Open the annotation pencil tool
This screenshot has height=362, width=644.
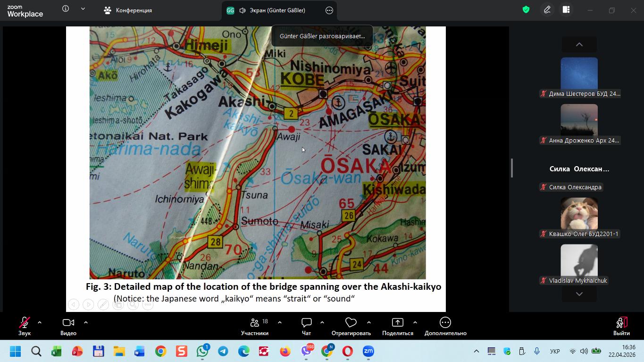coord(547,10)
